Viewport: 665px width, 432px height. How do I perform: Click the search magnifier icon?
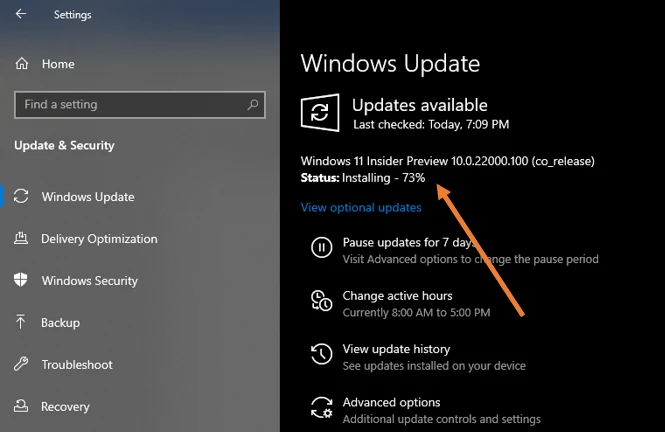point(253,104)
